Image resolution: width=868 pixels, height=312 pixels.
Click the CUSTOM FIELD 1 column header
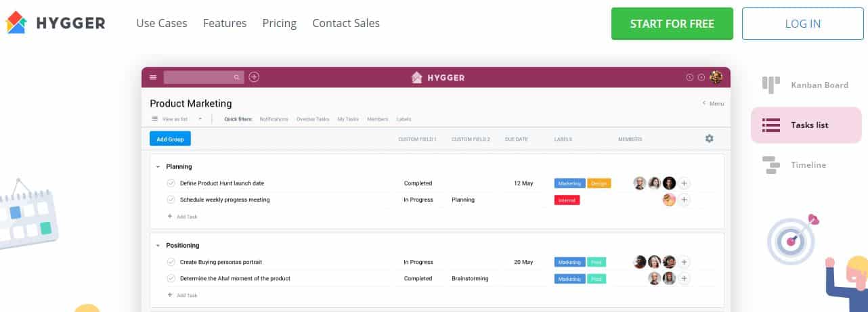(417, 139)
